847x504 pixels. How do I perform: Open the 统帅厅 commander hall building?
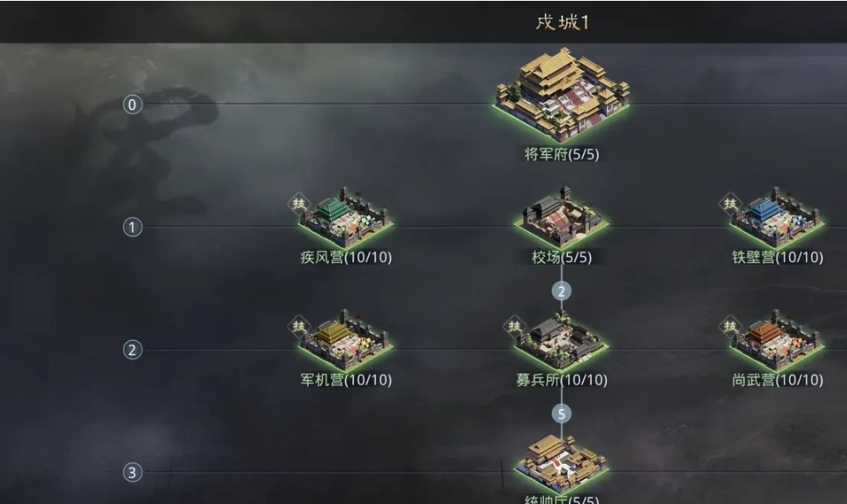point(562,463)
